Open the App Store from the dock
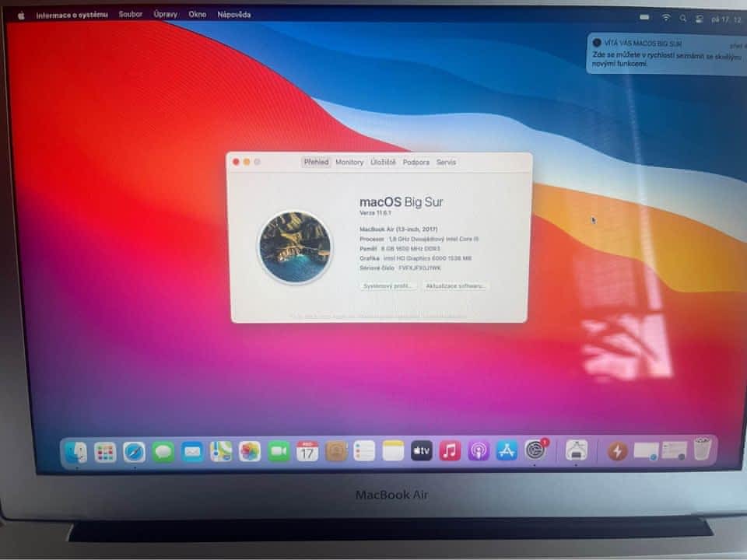This screenshot has width=747, height=560. tap(507, 450)
